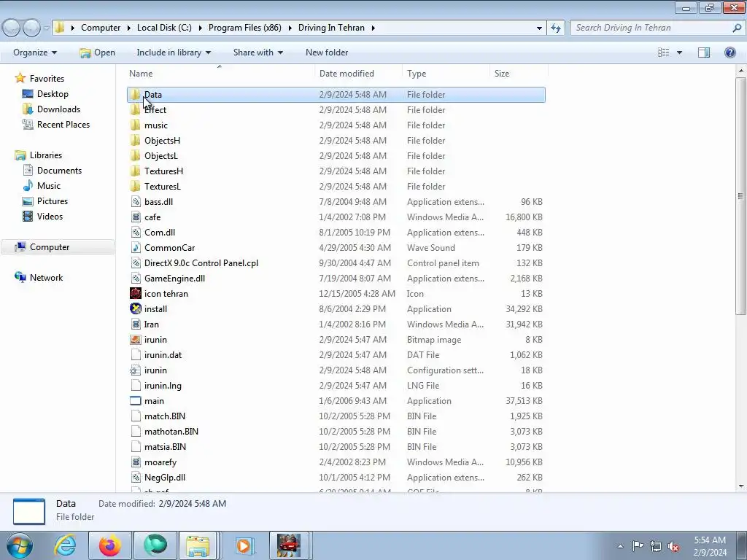The image size is (747, 560).
Task: Go to Program Files (x86) in address bar
Action: click(245, 28)
